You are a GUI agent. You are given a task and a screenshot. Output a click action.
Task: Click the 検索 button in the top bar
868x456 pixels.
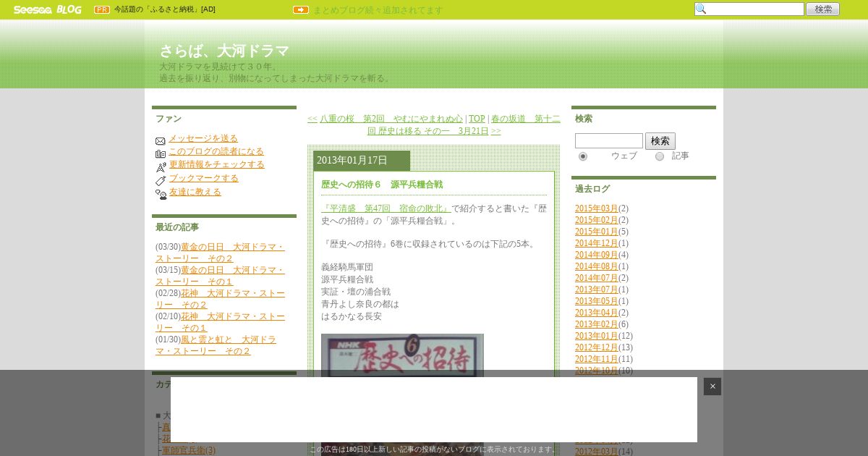pos(823,9)
